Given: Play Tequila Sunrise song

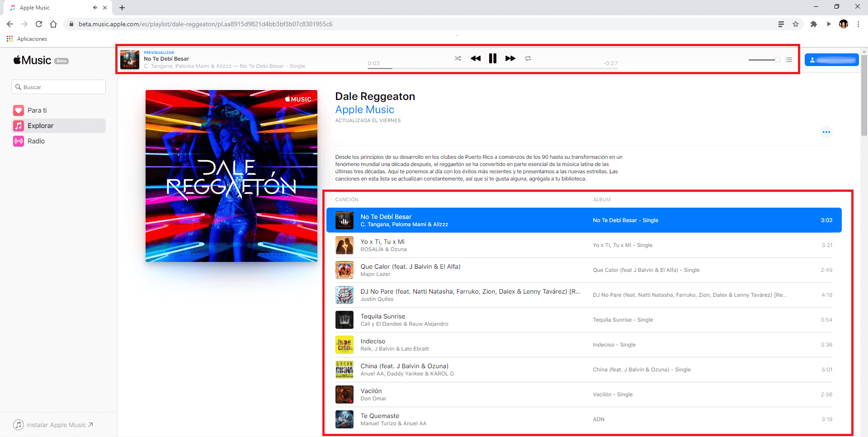Looking at the screenshot, I should tap(584, 320).
